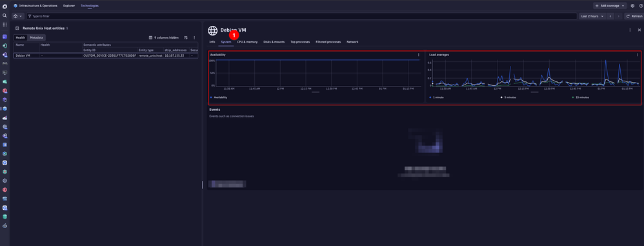Open the segment selector dropdown

pyautogui.click(x=17, y=16)
